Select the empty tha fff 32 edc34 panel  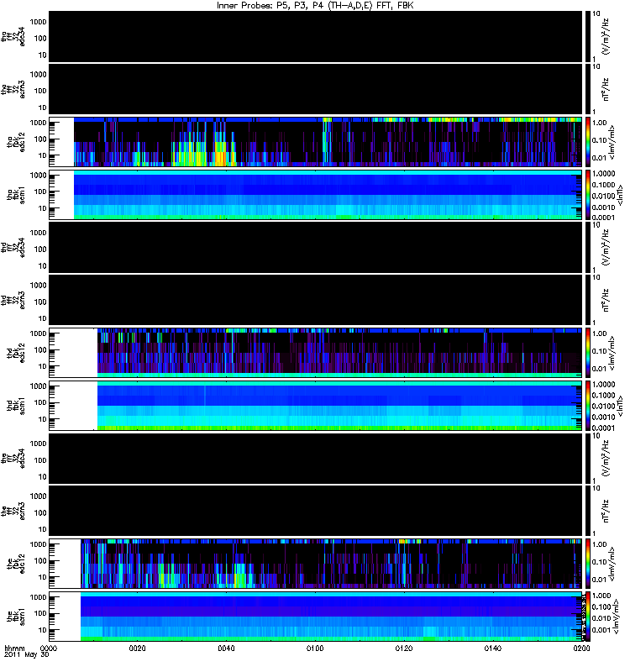[315, 36]
